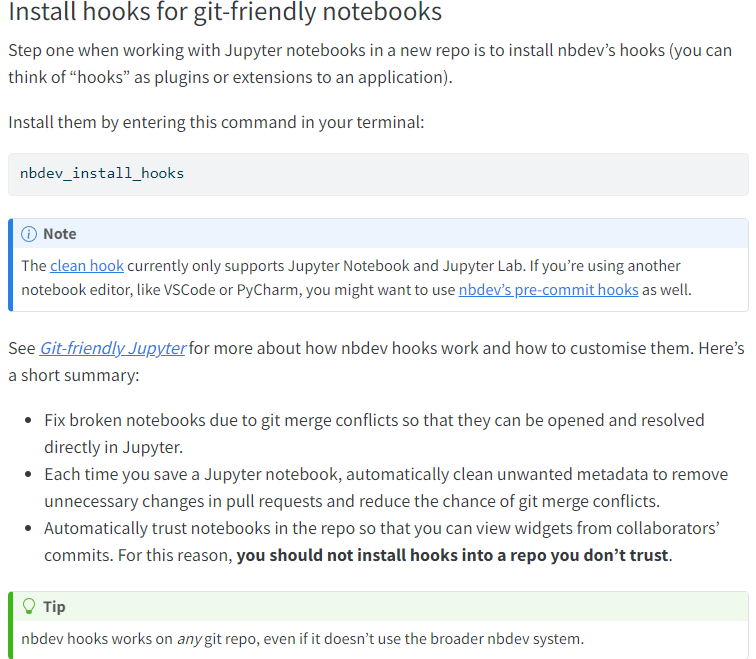Click the page heading about git-friendly notebooks
Image resolution: width=756 pixels, height=659 pixels.
tap(225, 12)
